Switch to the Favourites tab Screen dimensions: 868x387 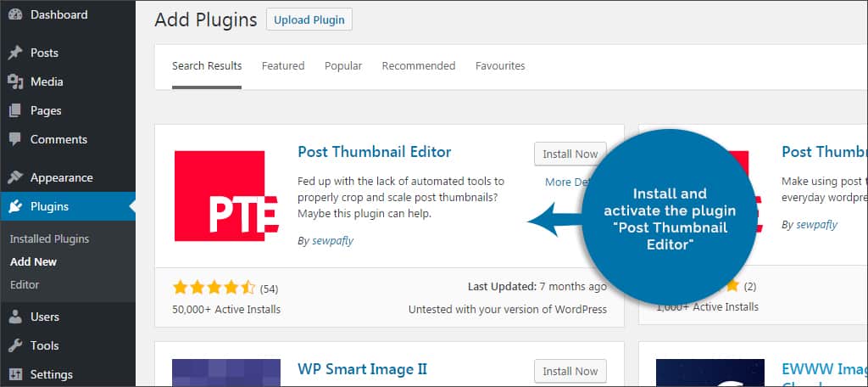click(x=500, y=65)
